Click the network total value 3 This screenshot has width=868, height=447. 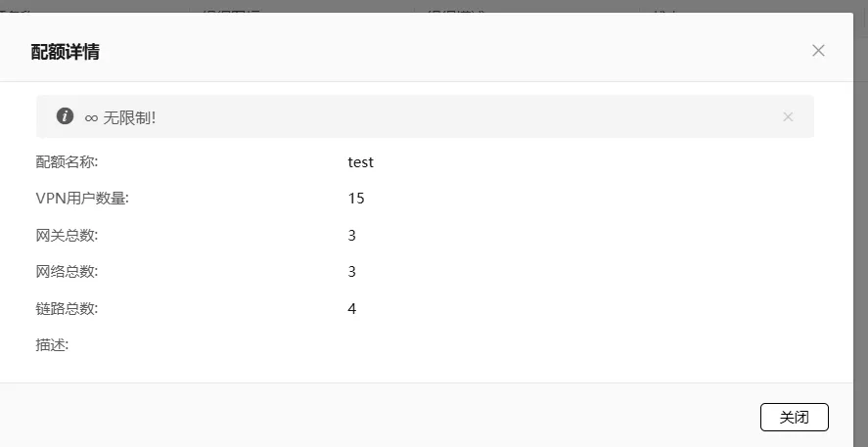[x=351, y=271]
